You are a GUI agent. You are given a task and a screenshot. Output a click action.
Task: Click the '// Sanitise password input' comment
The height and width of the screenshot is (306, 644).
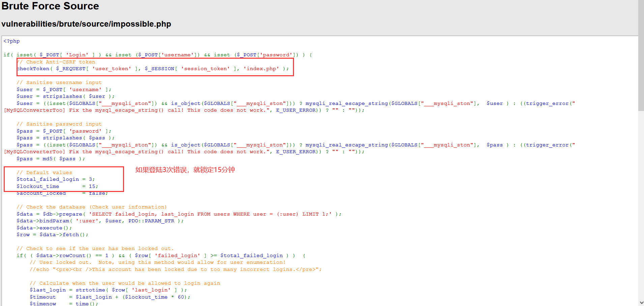click(x=59, y=124)
